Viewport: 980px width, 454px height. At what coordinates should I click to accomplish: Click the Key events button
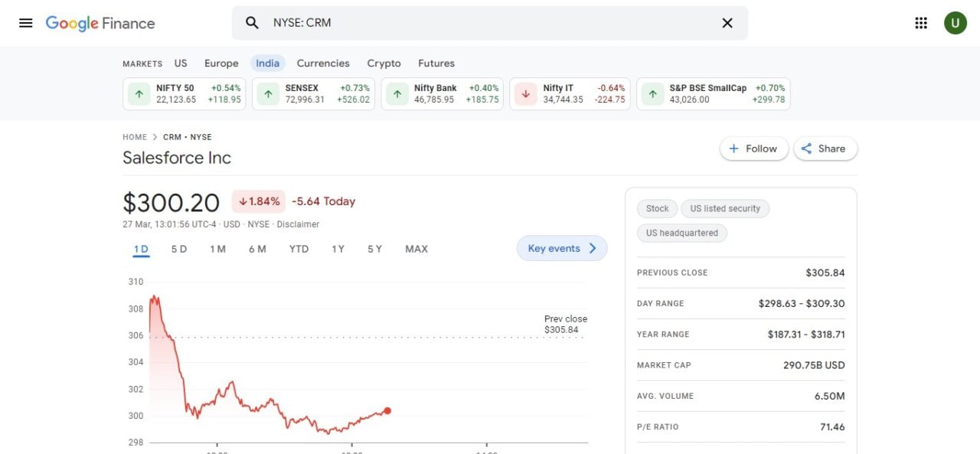point(562,248)
